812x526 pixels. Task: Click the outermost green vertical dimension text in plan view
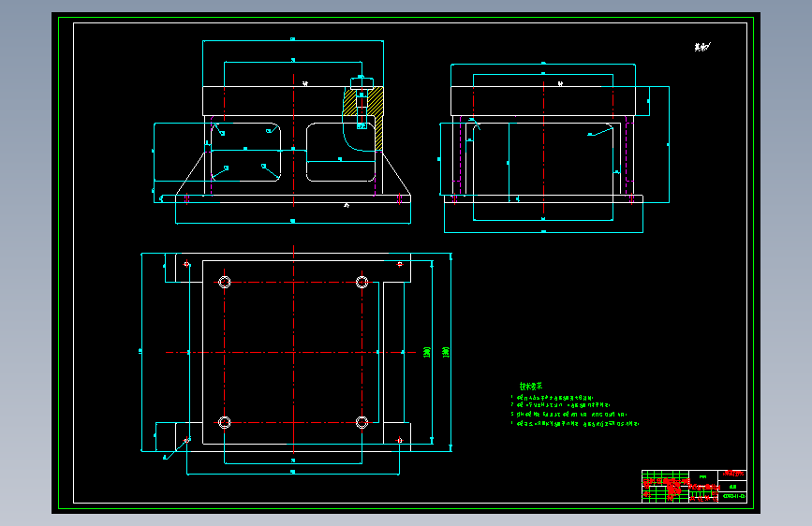(446, 352)
